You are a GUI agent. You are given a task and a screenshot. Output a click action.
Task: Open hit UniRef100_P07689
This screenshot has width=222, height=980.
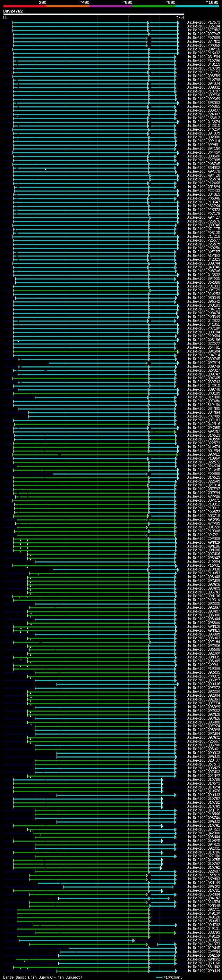(x=203, y=38)
